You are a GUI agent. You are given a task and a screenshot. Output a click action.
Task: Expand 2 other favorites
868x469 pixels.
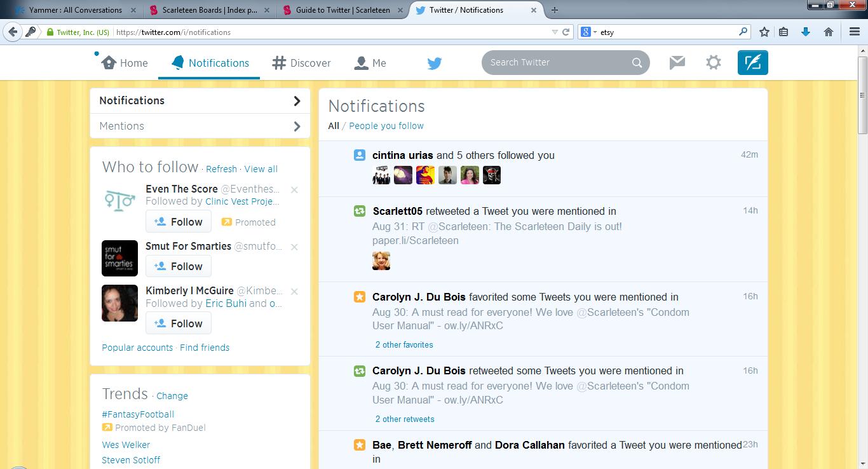click(404, 345)
